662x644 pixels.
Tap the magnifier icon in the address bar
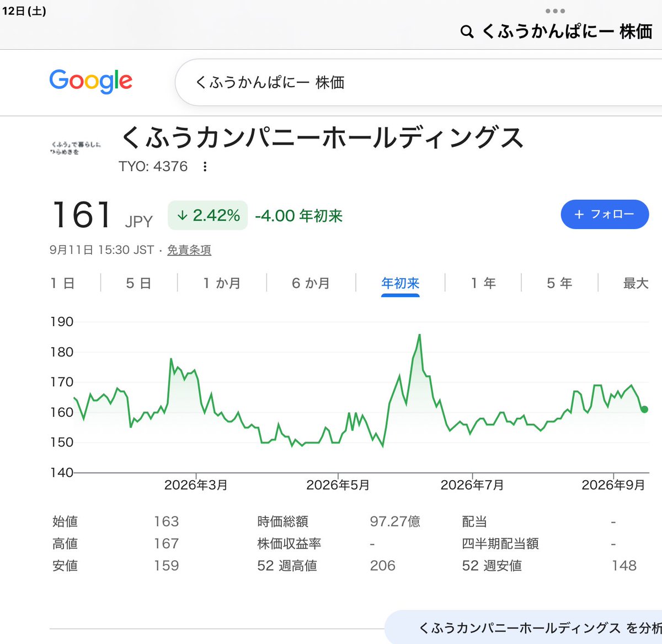pyautogui.click(x=467, y=32)
